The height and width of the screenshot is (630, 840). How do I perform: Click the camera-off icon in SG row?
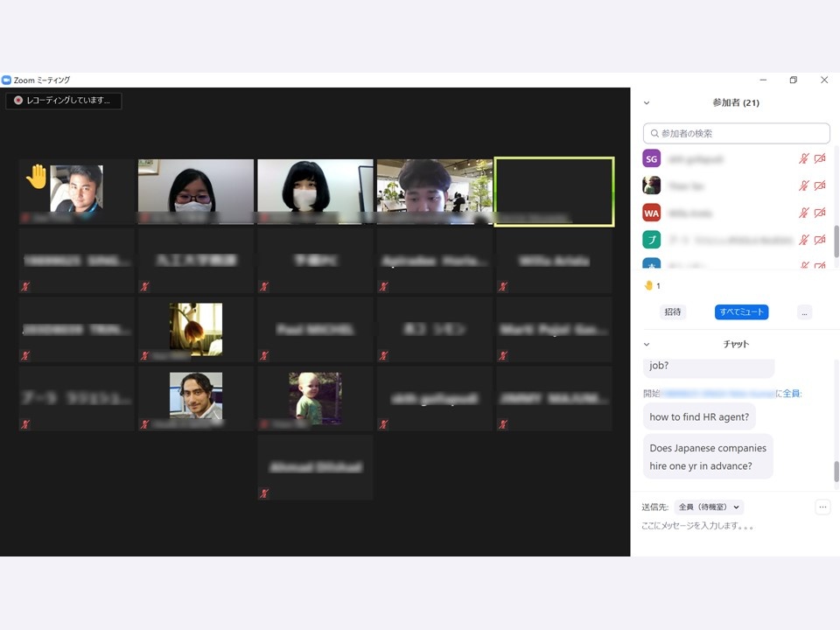point(820,158)
